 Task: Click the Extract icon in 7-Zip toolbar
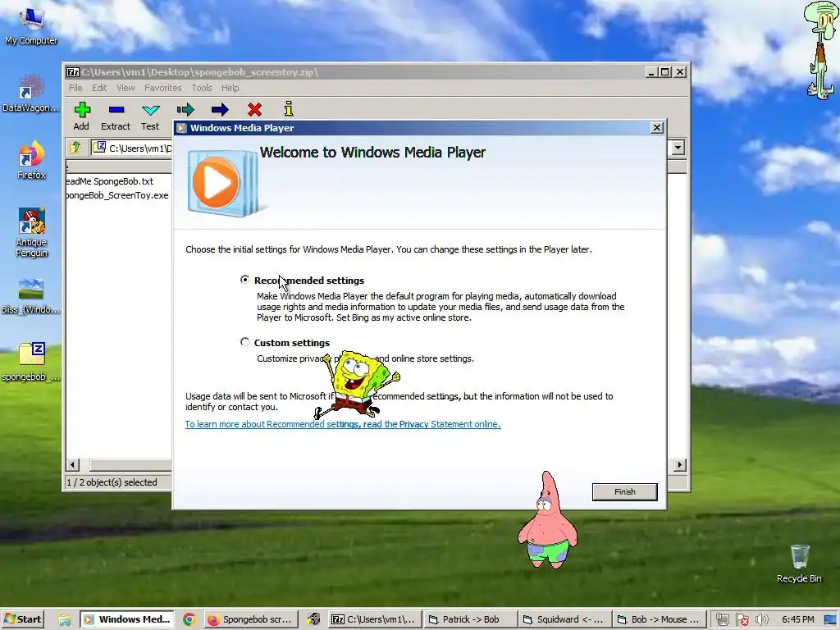coord(116,110)
